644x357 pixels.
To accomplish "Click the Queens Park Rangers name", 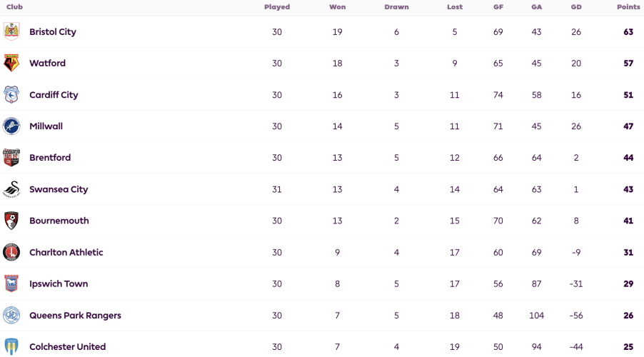I will coord(75,316).
